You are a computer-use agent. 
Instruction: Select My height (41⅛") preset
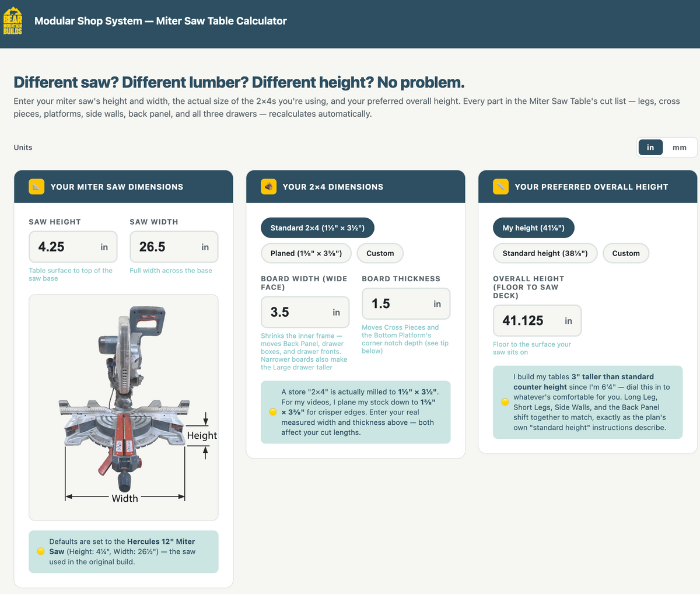coord(534,228)
